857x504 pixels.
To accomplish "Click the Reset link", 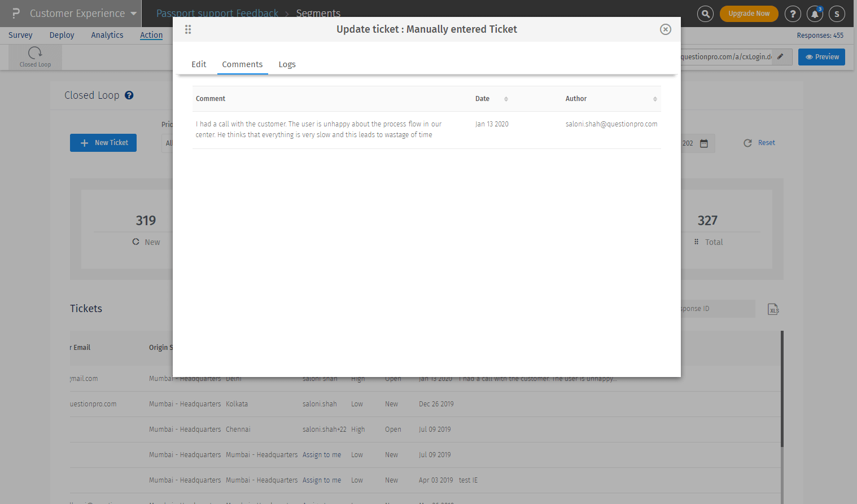I will 766,143.
